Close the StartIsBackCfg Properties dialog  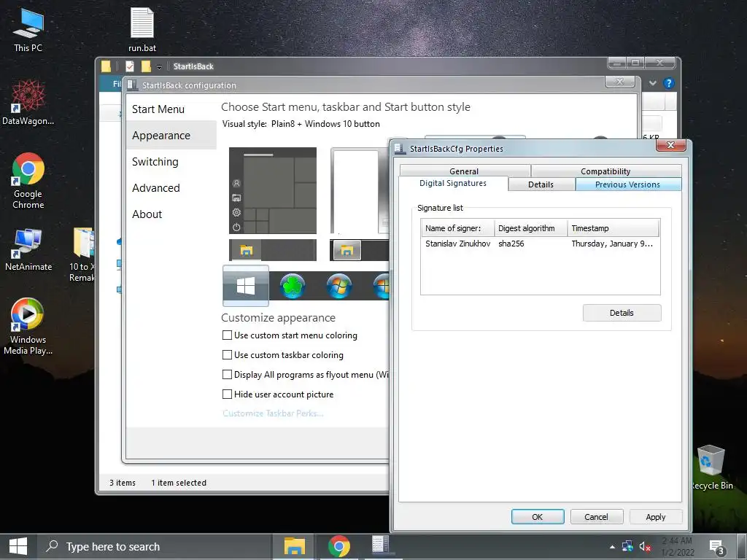pyautogui.click(x=671, y=145)
